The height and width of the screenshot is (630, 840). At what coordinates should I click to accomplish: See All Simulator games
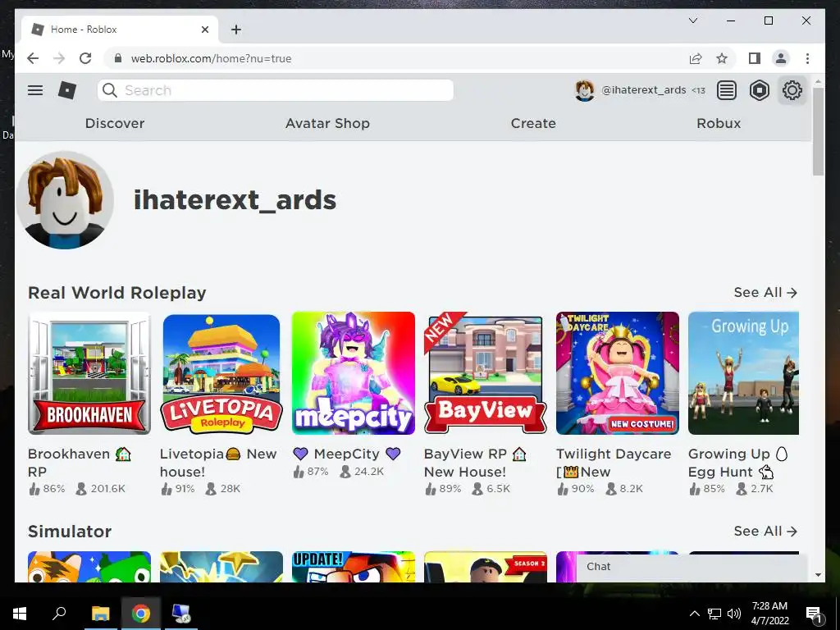pyautogui.click(x=765, y=531)
